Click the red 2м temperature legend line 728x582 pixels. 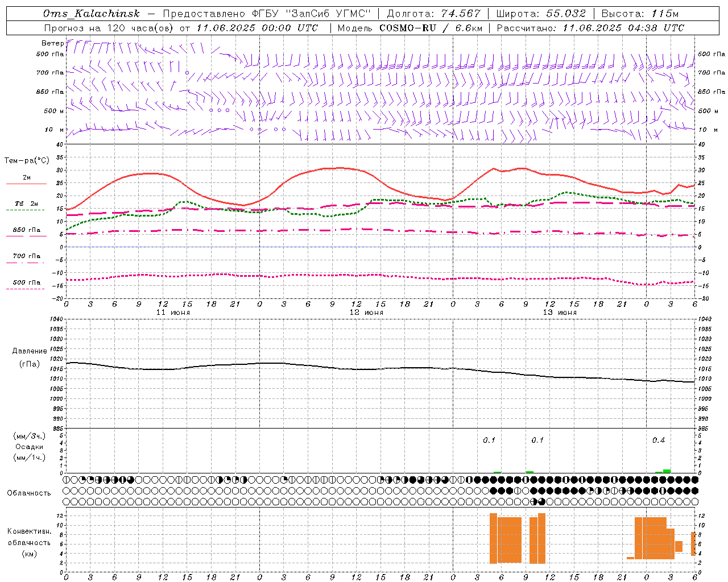26,184
